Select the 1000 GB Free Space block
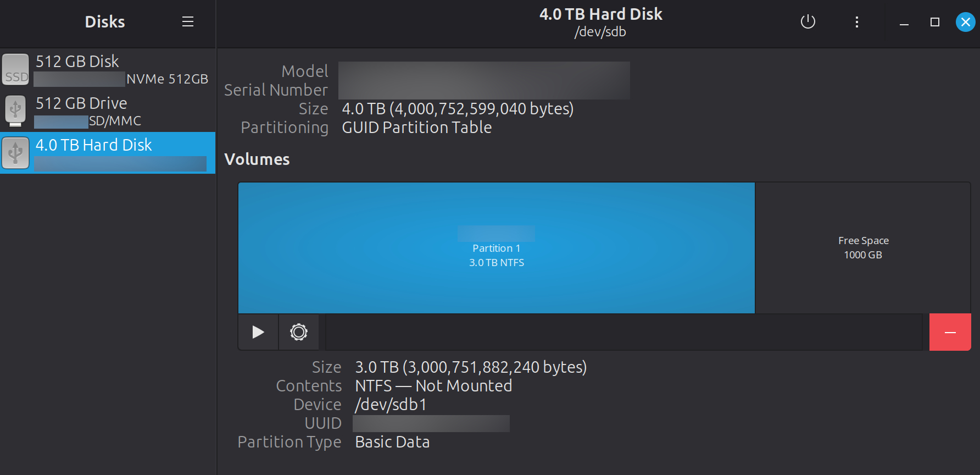 pos(863,248)
